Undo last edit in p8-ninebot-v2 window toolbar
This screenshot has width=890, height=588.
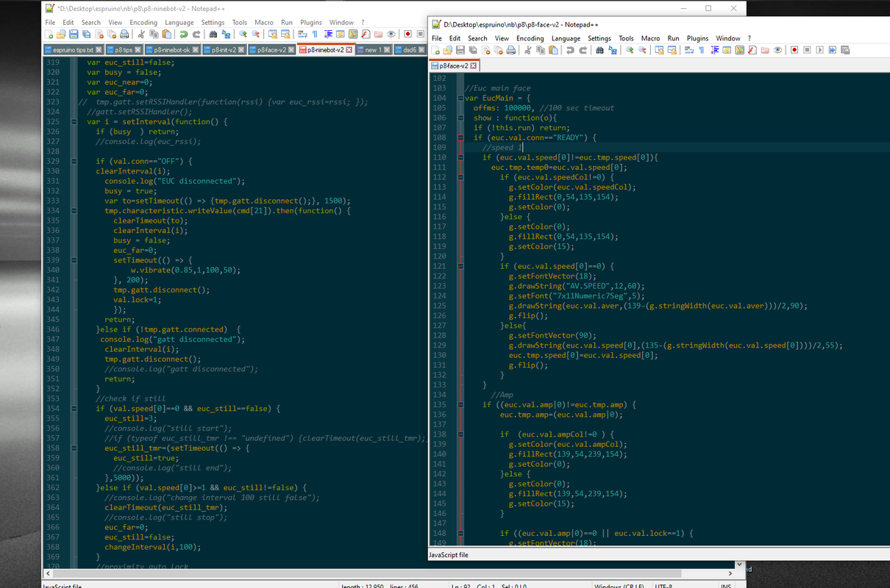point(183,34)
